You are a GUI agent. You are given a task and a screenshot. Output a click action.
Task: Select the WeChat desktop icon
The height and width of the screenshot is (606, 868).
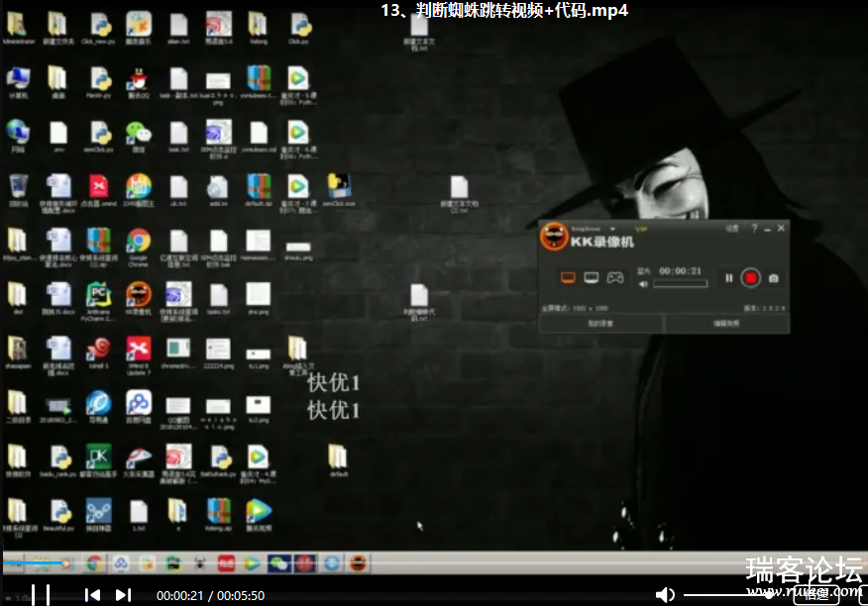(139, 133)
